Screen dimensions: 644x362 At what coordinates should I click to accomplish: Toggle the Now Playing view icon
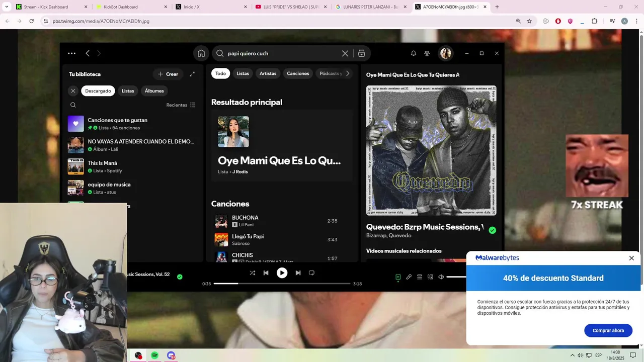(x=398, y=277)
